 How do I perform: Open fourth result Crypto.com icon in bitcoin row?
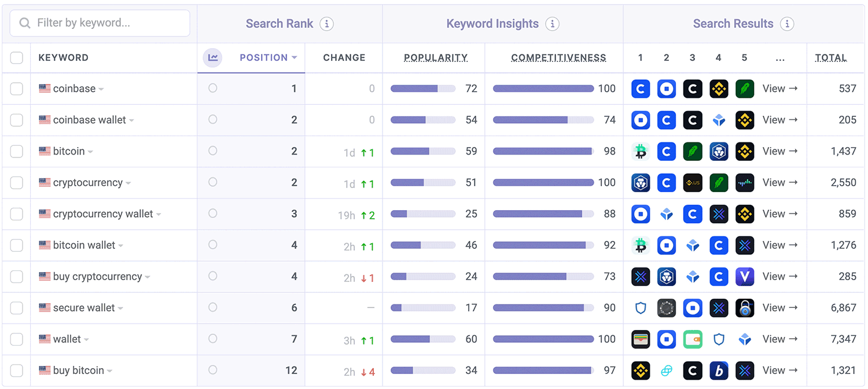(x=719, y=151)
